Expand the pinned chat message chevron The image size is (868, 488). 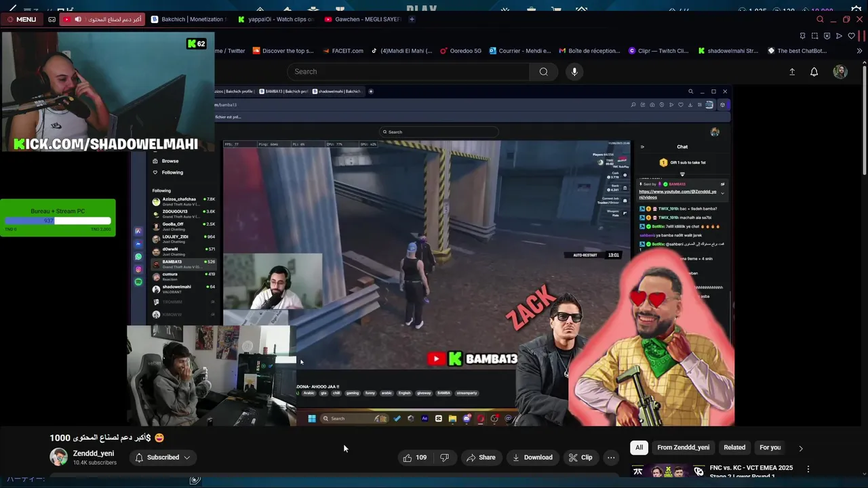click(722, 193)
